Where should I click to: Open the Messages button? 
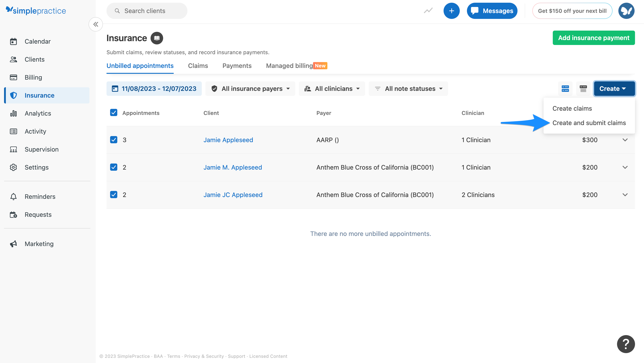coord(492,11)
